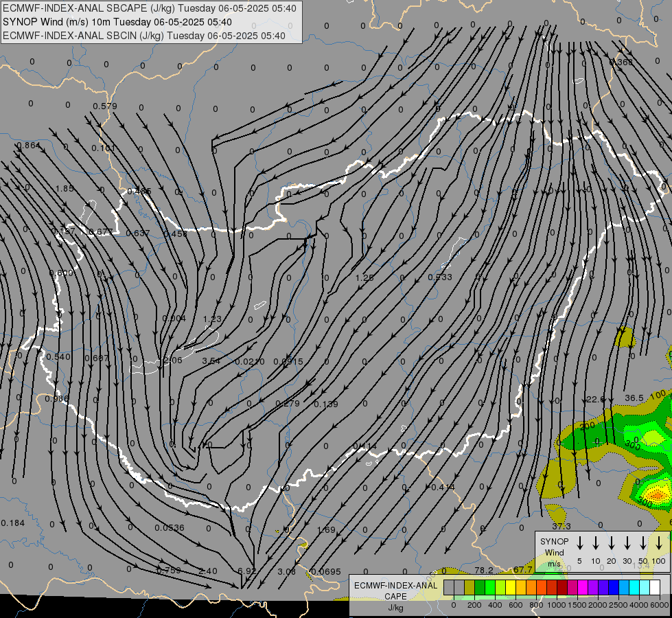Screen dimensions: 672x618
Task: Click the 1.25 value on the map
Action: [x=364, y=277]
